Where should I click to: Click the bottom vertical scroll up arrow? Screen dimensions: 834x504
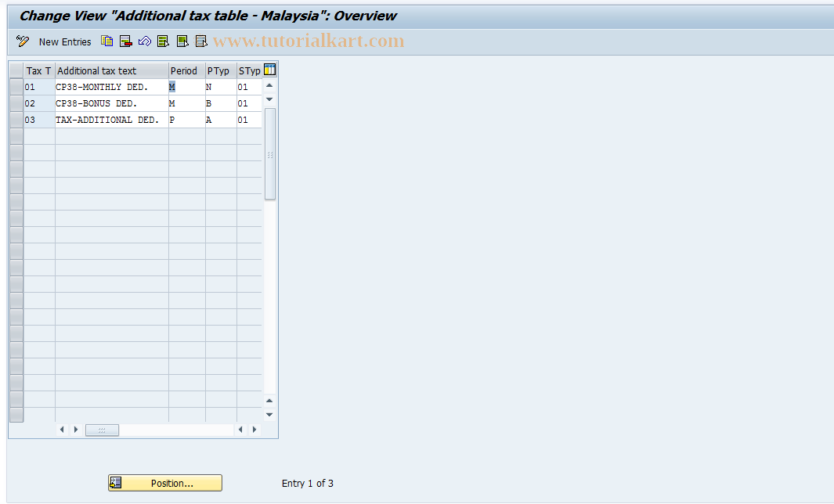coord(269,401)
